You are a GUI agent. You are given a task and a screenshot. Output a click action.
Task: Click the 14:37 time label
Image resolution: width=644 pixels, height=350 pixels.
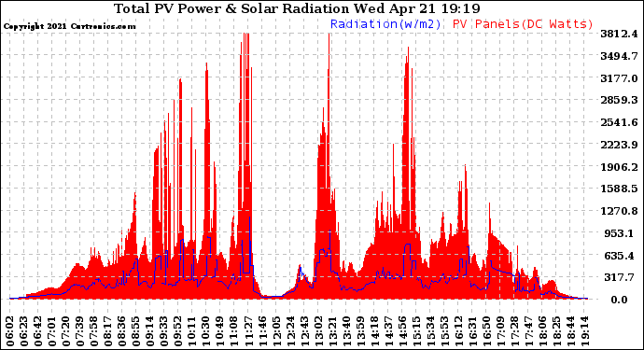(387, 330)
